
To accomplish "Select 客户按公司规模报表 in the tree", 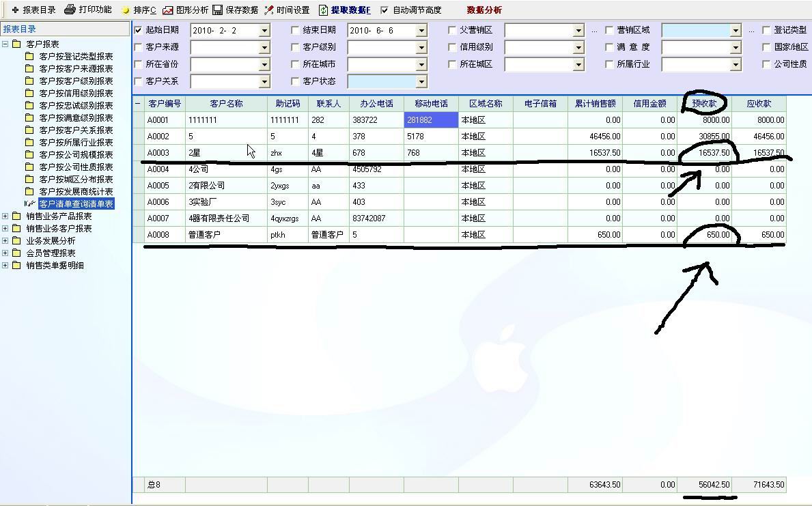I will [x=76, y=155].
